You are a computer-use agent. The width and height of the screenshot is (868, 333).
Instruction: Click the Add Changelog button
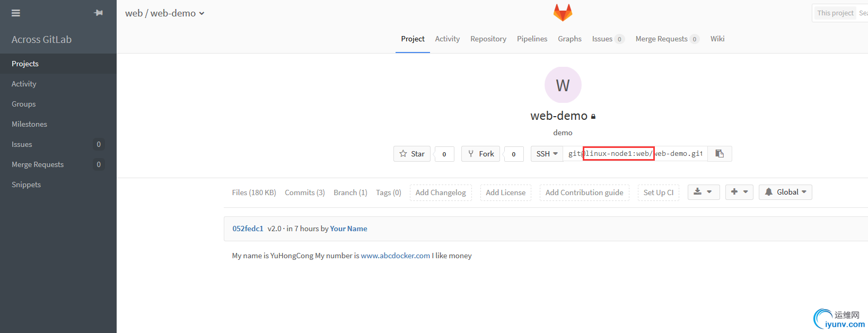point(441,192)
